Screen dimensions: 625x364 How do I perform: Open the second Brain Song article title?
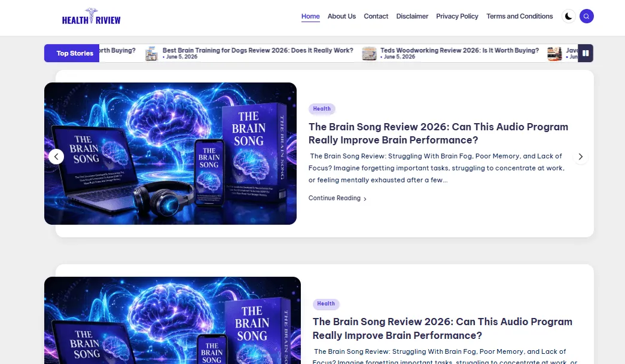[x=443, y=329]
